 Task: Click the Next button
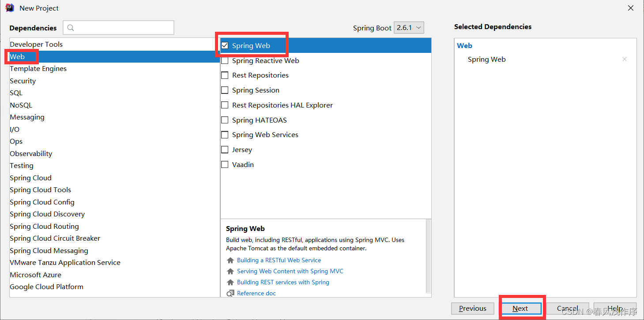520,309
